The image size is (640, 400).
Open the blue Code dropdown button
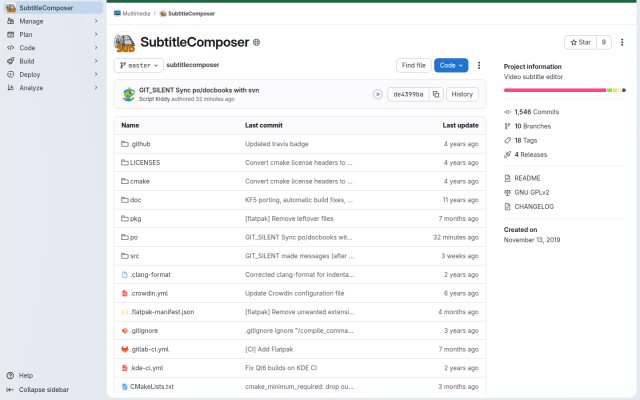point(451,65)
